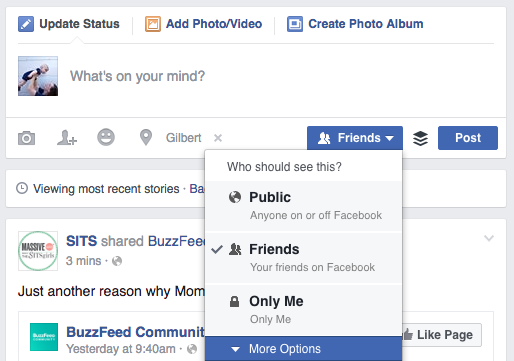Click the Add Photo/Video icon
Viewport: 514px width, 361px height.
click(153, 24)
